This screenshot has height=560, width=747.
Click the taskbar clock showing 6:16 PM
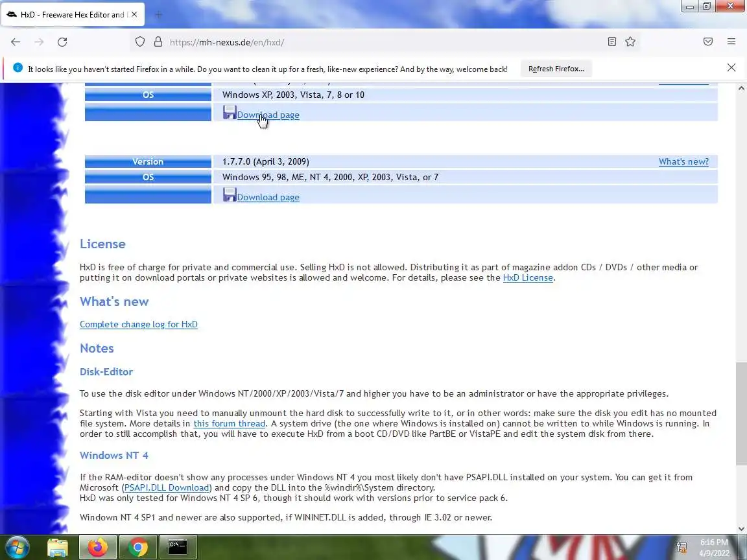pos(714,548)
